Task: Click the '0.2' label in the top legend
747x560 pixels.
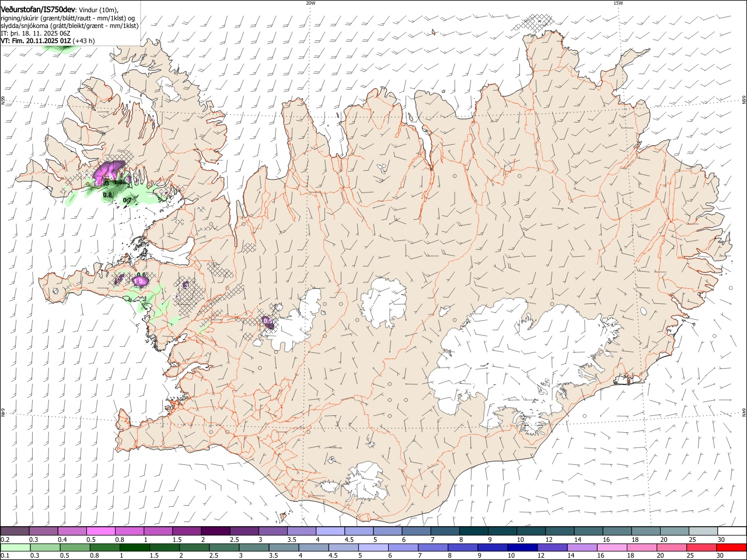Action: coord(5,540)
